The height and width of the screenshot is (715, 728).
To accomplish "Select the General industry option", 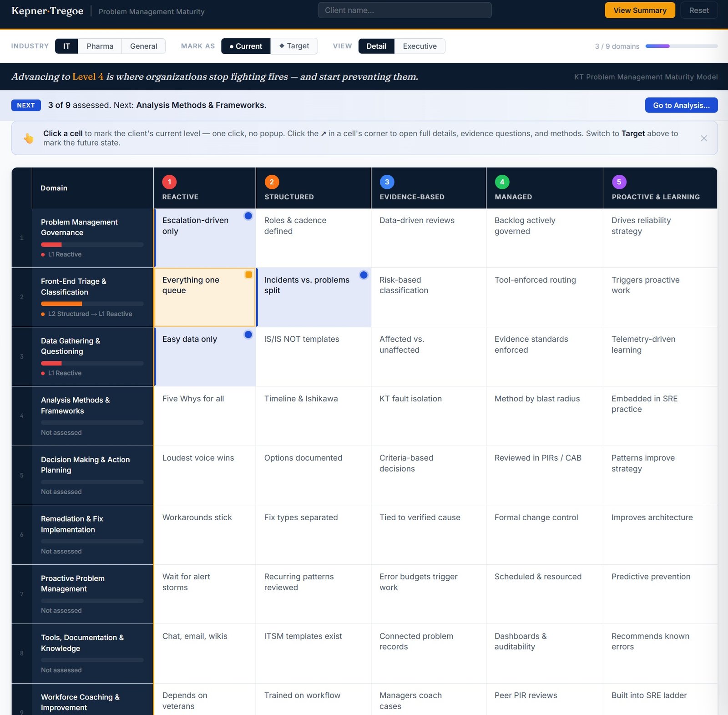I will click(x=143, y=46).
